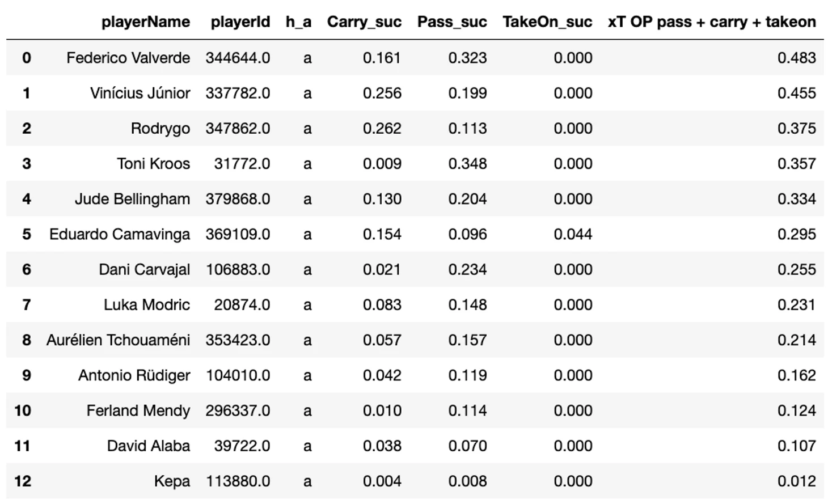Click Antonio Rüdiger's playerId 104010.0
This screenshot has height=504, width=828.
[238, 375]
